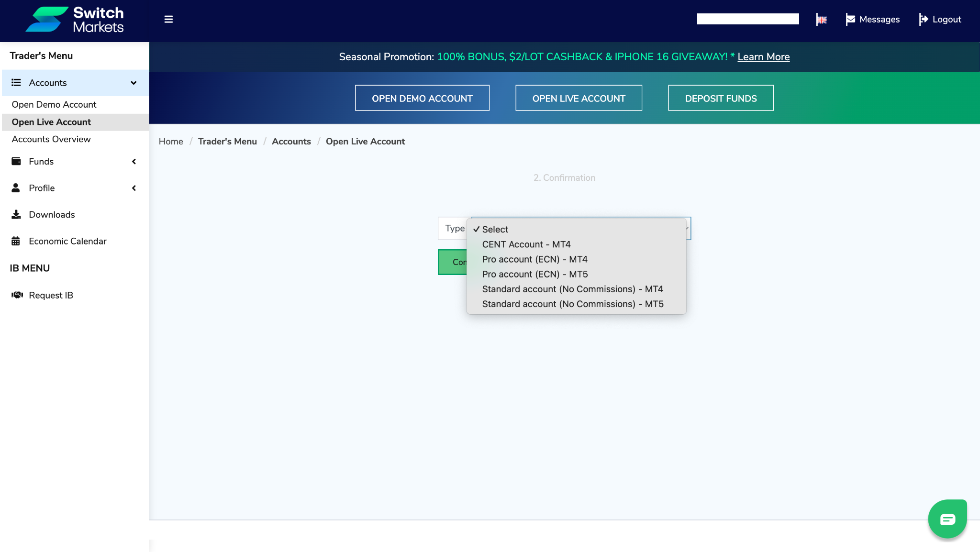Click the Accounts list icon in sidebar

(16, 83)
